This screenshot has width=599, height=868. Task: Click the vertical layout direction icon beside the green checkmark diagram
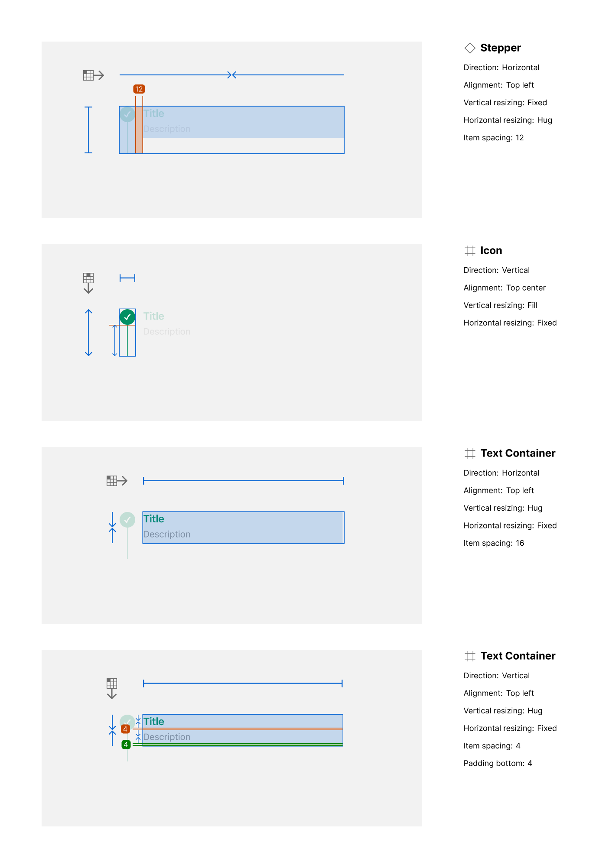pos(88,283)
